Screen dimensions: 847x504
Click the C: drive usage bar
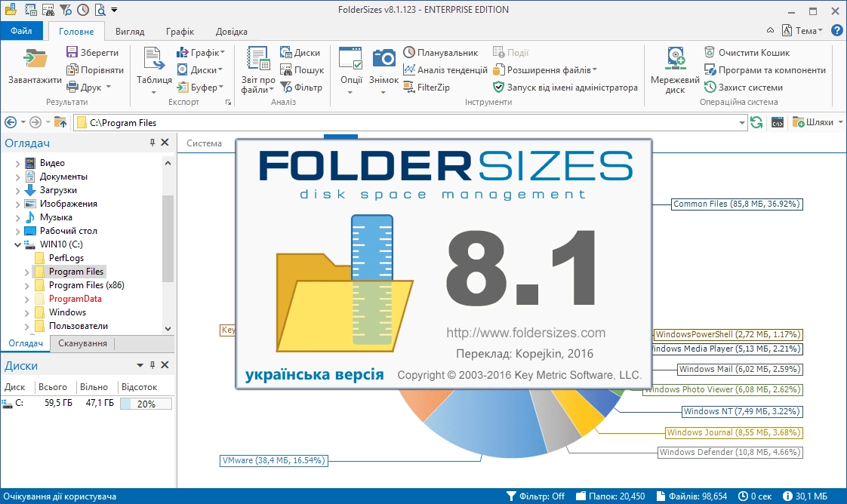(146, 404)
